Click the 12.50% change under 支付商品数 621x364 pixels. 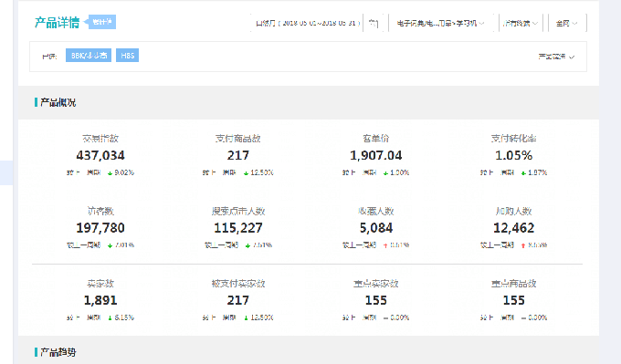point(262,172)
